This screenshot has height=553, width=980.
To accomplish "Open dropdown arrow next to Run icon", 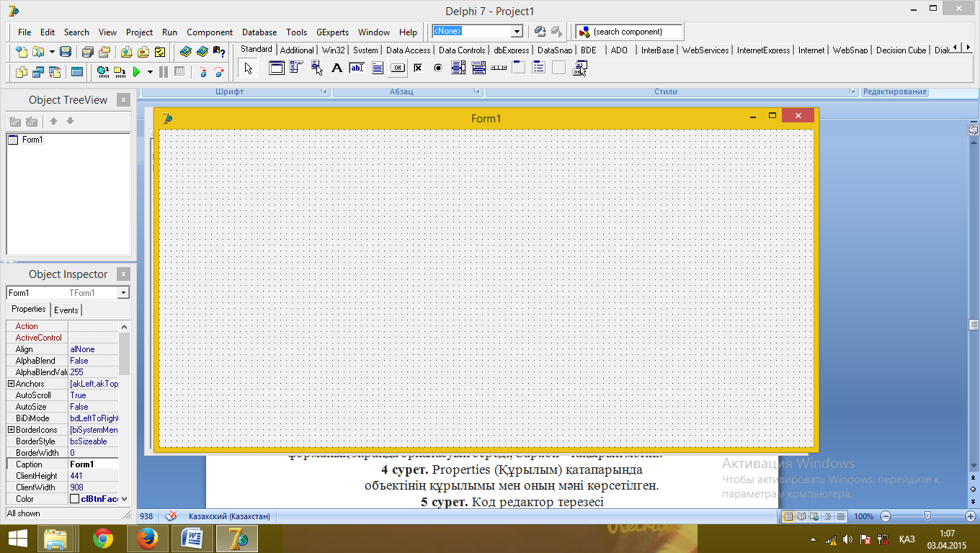I will click(x=150, y=71).
